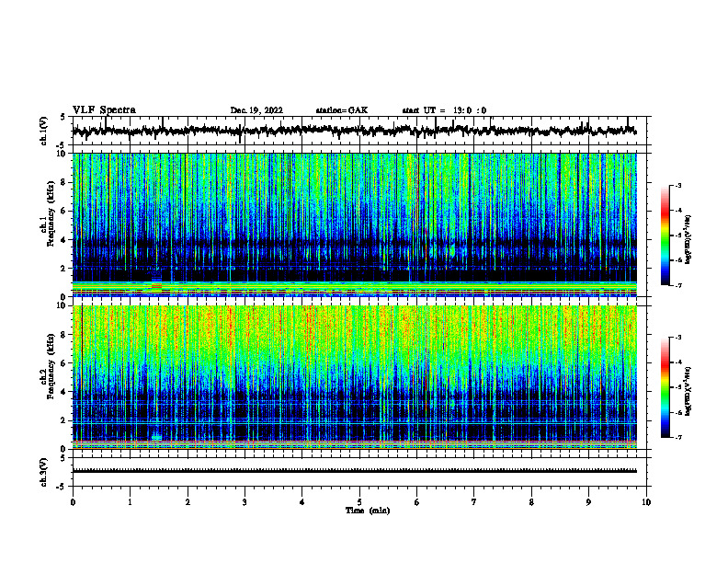Screen dimensions: 728x563
Task: Click the "-3" tick on ch.2 colorbar
Action: click(x=678, y=338)
